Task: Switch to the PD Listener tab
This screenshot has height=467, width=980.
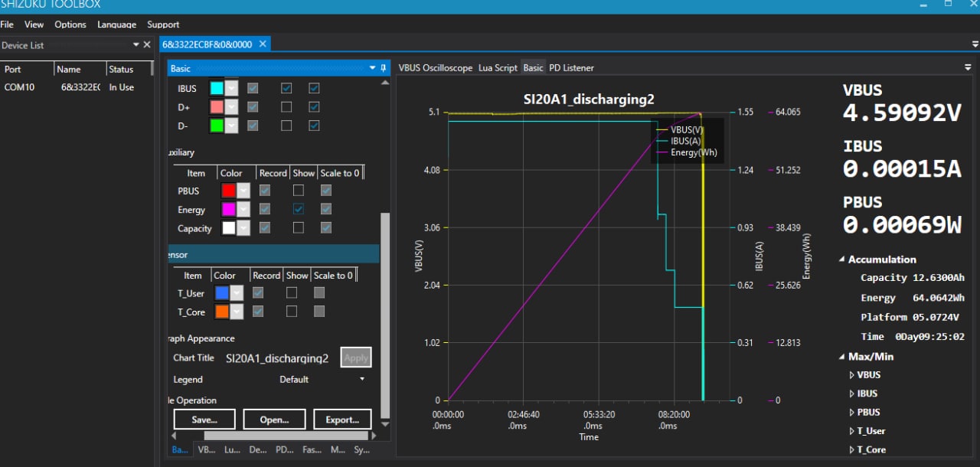Action: point(571,67)
